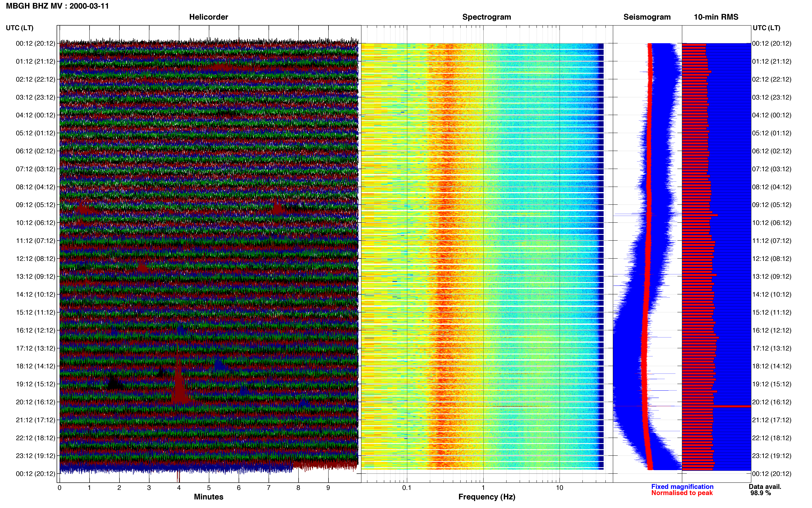The image size is (812, 508).
Task: Click left time label 08:12 (04:12)
Action: point(36,187)
